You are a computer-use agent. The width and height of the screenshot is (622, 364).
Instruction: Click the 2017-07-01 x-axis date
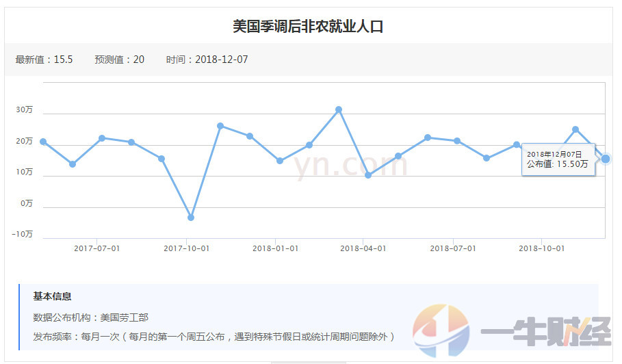click(96, 248)
